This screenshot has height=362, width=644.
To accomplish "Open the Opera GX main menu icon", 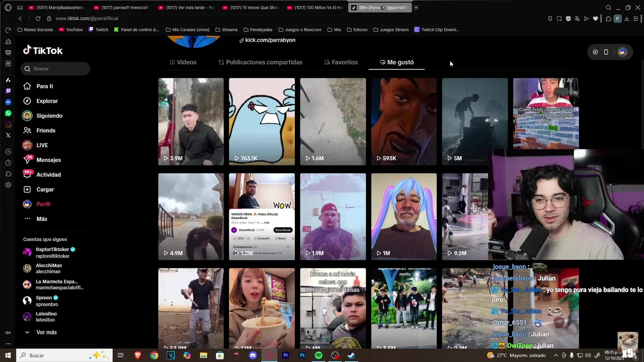I will click(x=8, y=8).
